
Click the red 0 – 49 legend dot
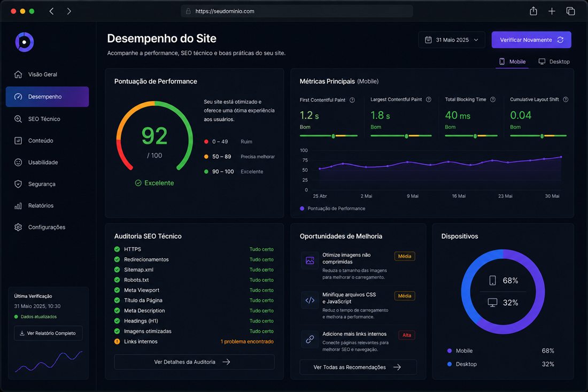[206, 141]
